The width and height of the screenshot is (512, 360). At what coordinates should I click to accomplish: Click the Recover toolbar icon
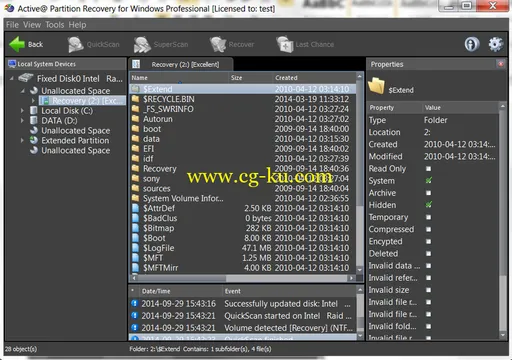pyautogui.click(x=218, y=45)
